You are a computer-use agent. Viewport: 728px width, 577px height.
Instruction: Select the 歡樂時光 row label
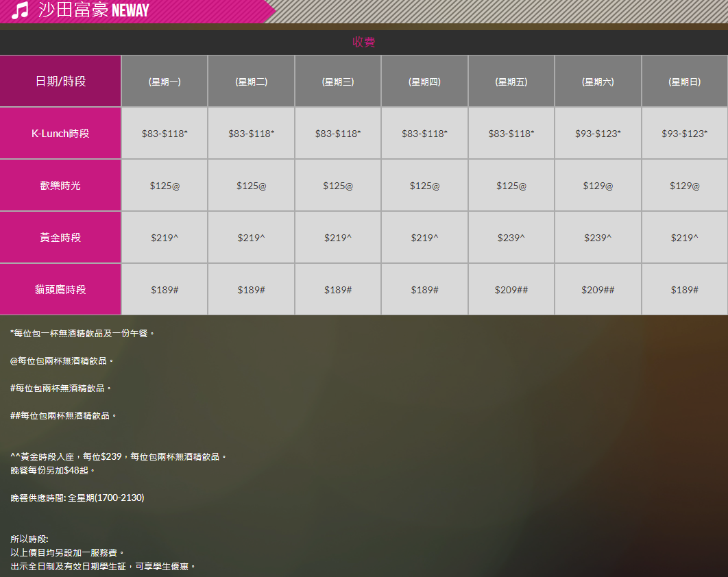point(60,186)
